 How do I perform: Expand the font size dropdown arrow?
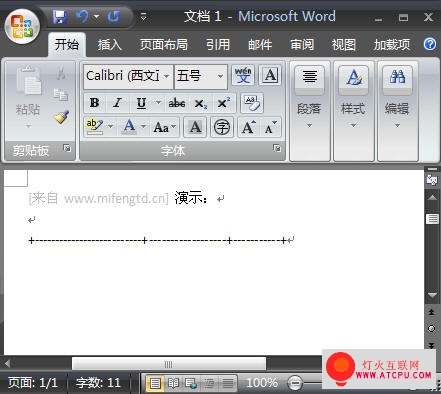coord(220,77)
